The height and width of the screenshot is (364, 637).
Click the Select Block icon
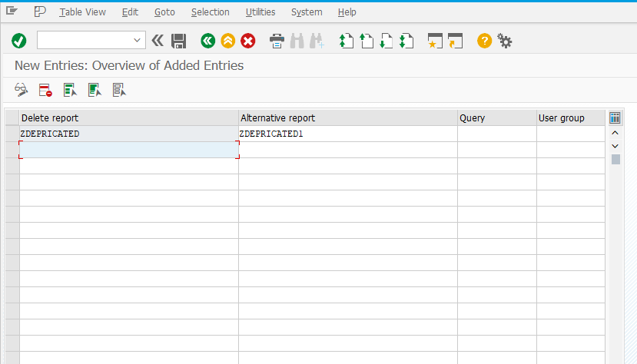tap(95, 90)
